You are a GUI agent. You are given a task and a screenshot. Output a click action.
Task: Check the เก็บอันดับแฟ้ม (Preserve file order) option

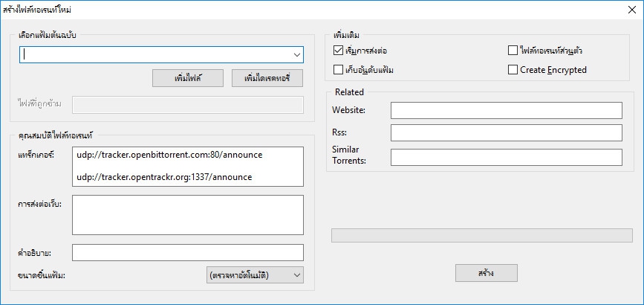339,70
